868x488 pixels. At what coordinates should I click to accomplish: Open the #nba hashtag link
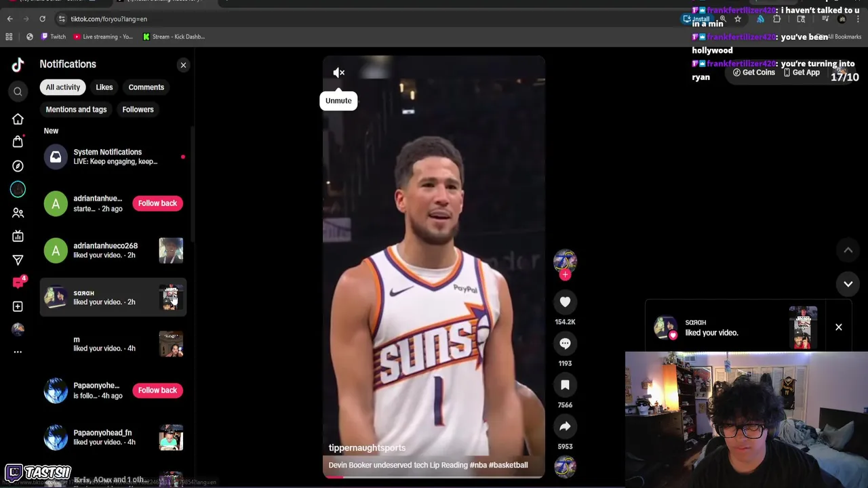coord(478,465)
